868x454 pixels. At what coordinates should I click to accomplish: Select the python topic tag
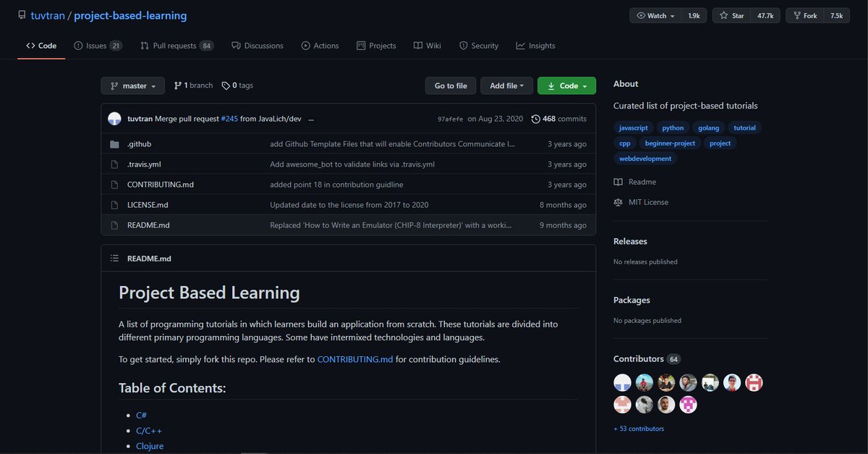coord(673,127)
